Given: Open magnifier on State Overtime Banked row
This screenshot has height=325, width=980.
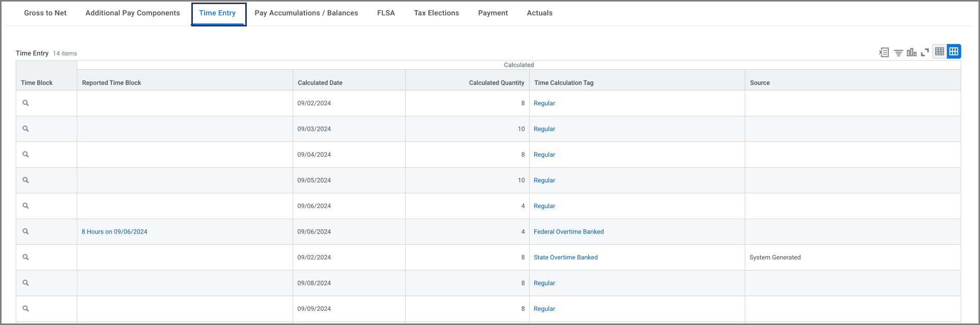Looking at the screenshot, I should [25, 257].
